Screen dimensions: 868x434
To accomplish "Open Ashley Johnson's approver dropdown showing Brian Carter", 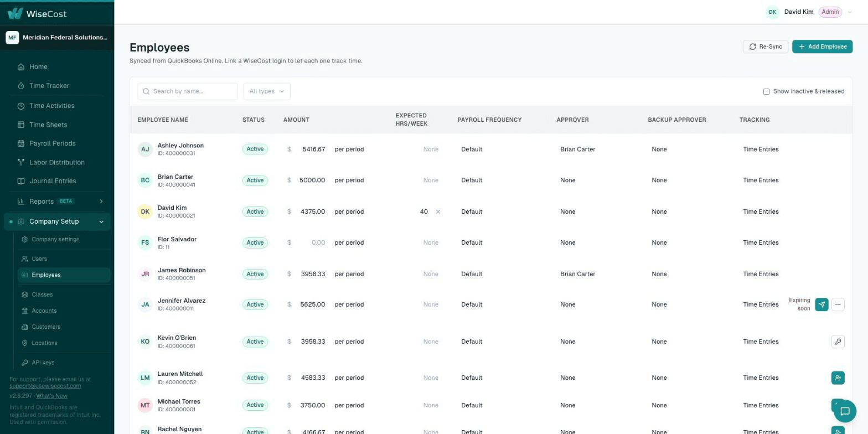I will (598, 149).
